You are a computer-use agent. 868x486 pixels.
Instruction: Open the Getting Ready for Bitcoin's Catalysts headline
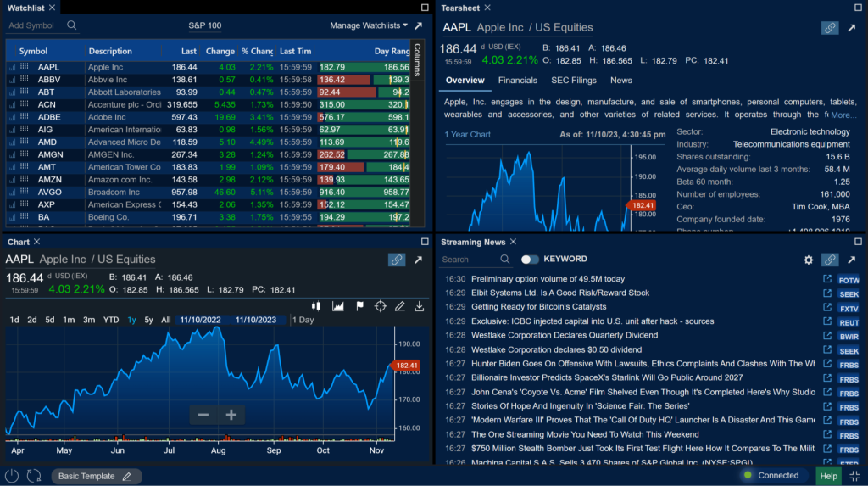(538, 307)
